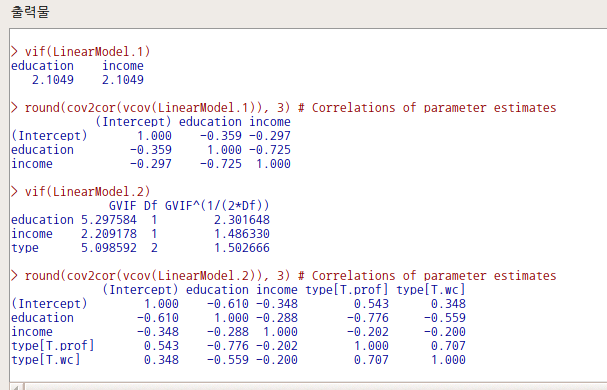
Task: Select 0.707 in the type[T.prof] row
Action: point(448,346)
